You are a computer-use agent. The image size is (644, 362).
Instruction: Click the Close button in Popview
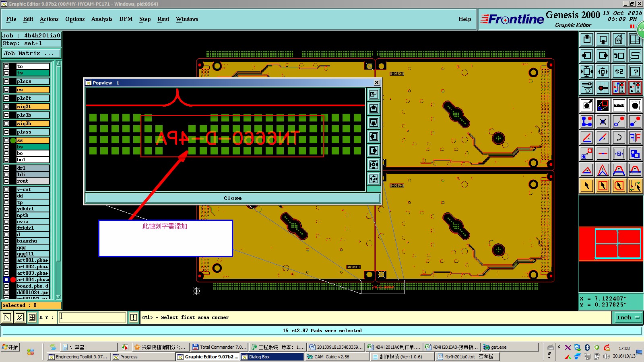(x=233, y=198)
